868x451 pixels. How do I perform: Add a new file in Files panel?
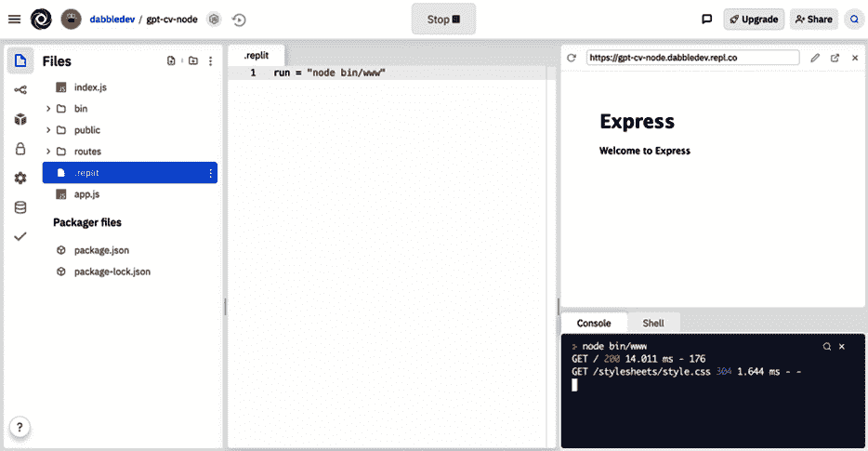pos(171,61)
